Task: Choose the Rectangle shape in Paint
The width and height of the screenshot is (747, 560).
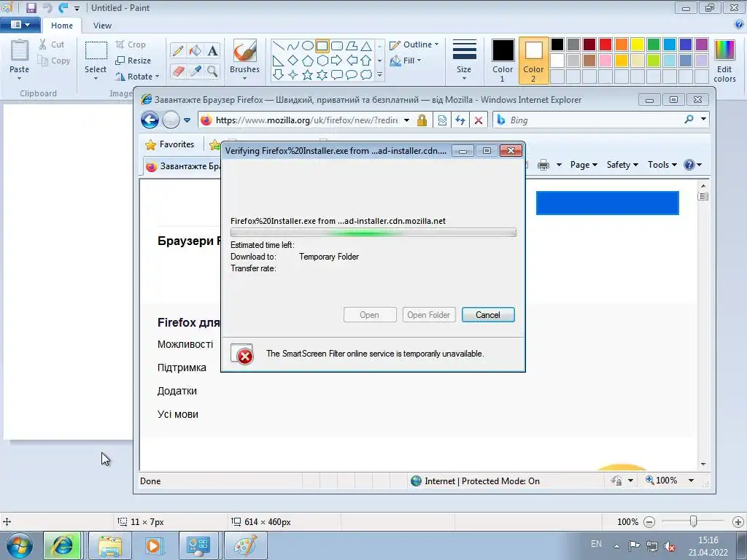Action: coord(322,46)
